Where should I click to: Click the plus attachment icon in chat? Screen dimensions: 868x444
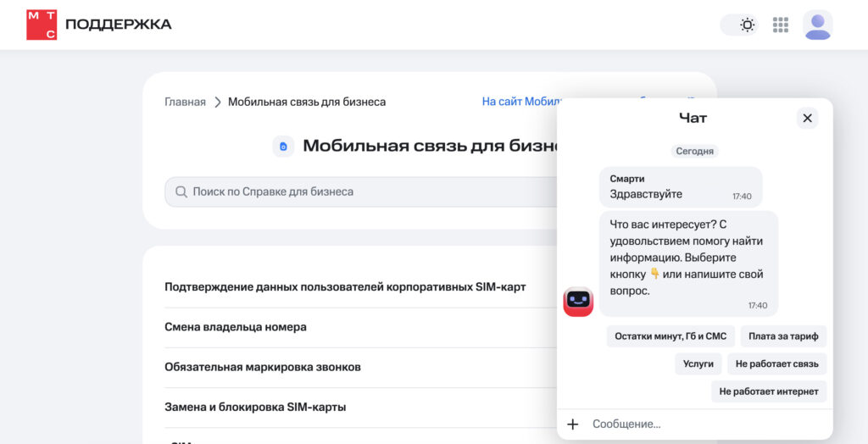click(x=572, y=424)
